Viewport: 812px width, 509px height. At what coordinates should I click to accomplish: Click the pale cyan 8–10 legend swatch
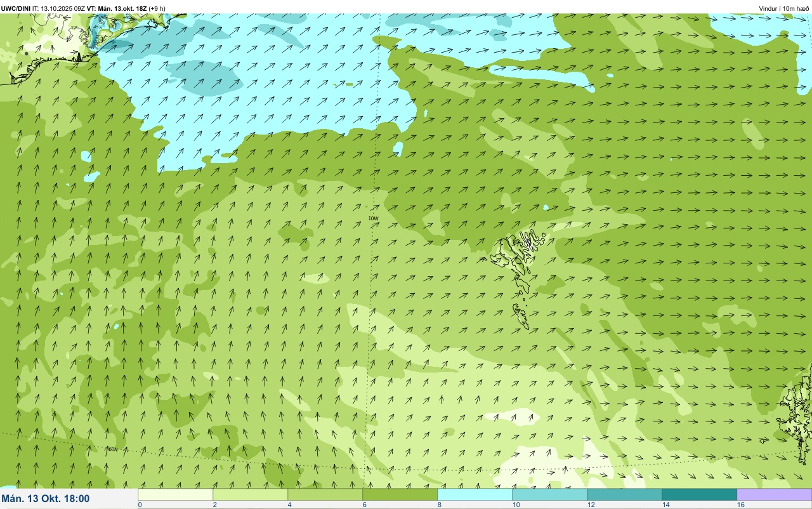475,494
